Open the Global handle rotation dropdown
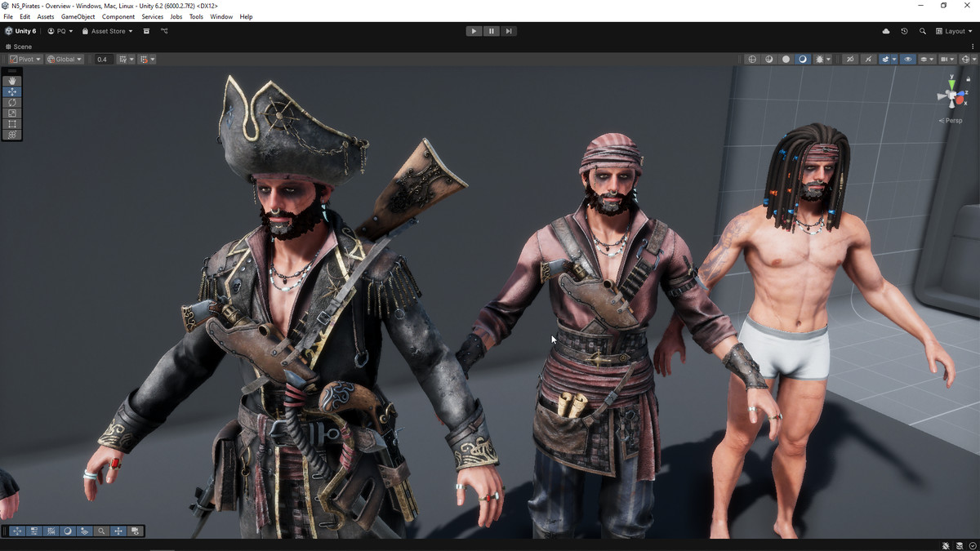Viewport: 980px width, 551px height. coord(65,60)
